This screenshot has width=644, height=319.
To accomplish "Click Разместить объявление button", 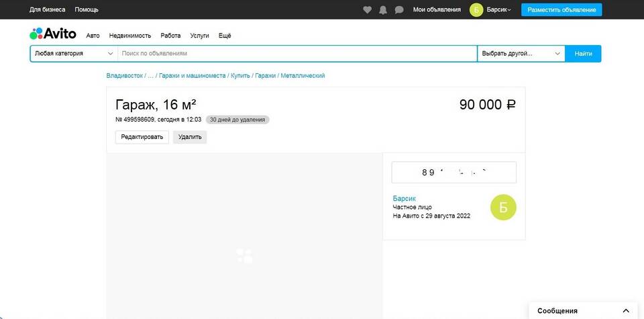I will (x=561, y=10).
